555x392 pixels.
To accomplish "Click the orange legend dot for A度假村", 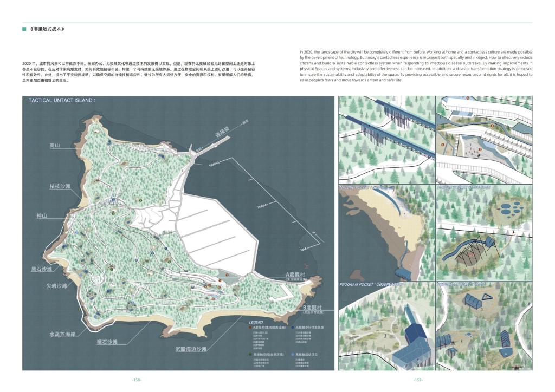I will coord(250,328).
